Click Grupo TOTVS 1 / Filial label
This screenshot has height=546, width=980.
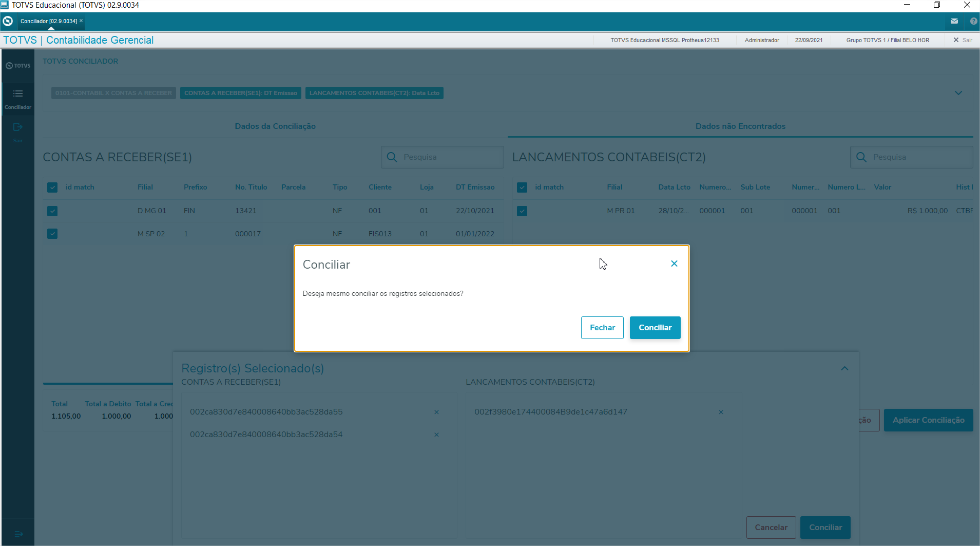tap(888, 40)
